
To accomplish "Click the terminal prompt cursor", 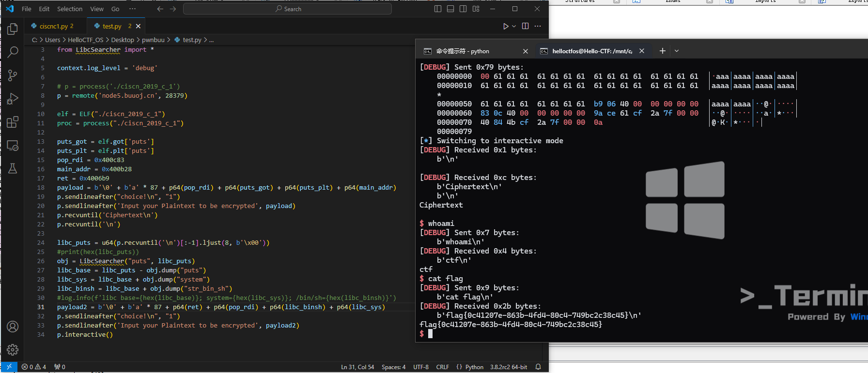I will 430,333.
